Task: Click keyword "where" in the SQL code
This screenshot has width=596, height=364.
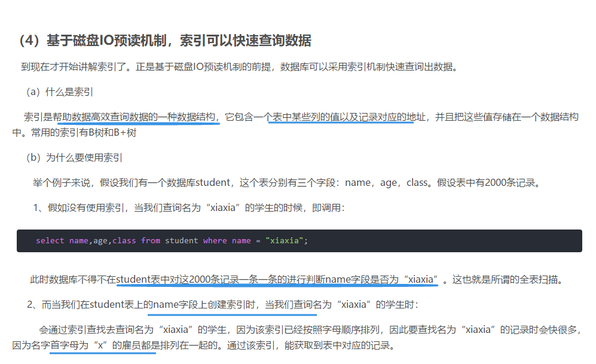Action: [x=215, y=240]
